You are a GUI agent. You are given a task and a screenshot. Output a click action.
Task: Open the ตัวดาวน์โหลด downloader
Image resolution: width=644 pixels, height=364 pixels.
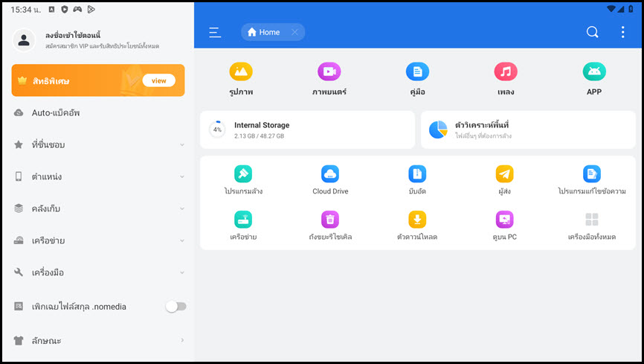point(417,226)
